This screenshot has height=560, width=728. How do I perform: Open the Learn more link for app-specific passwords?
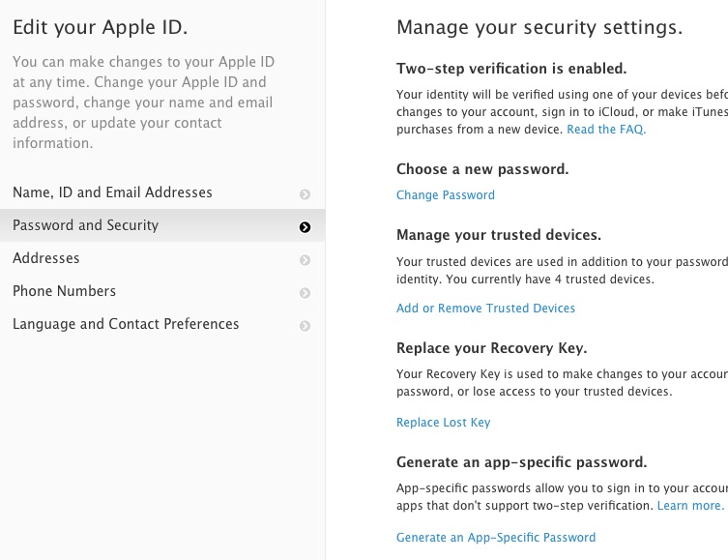[x=690, y=506]
